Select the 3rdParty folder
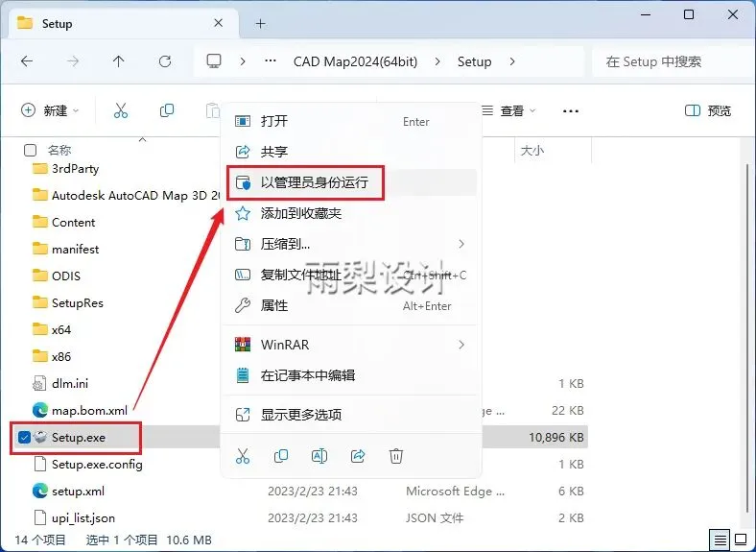The width and height of the screenshot is (756, 552). pos(65,168)
